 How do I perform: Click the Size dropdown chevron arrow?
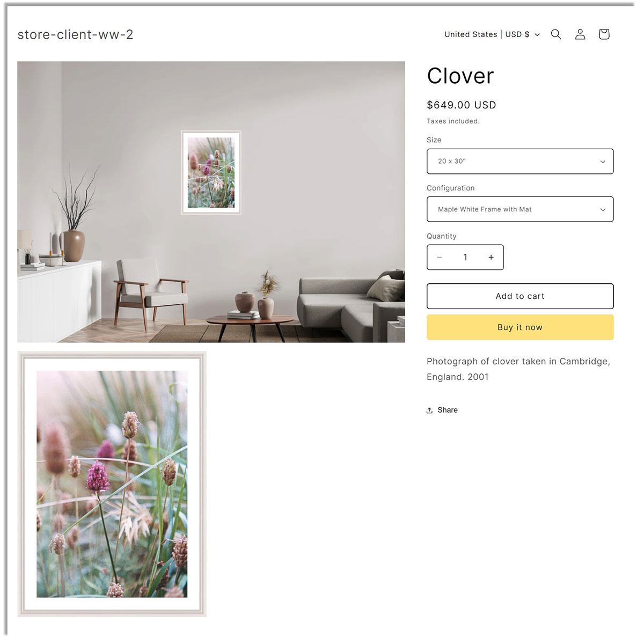point(603,162)
